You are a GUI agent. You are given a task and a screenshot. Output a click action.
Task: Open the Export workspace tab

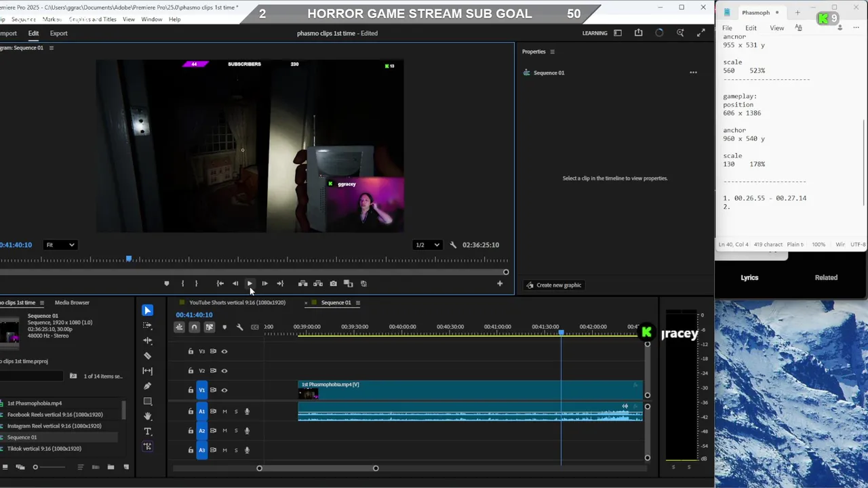pyautogui.click(x=58, y=33)
